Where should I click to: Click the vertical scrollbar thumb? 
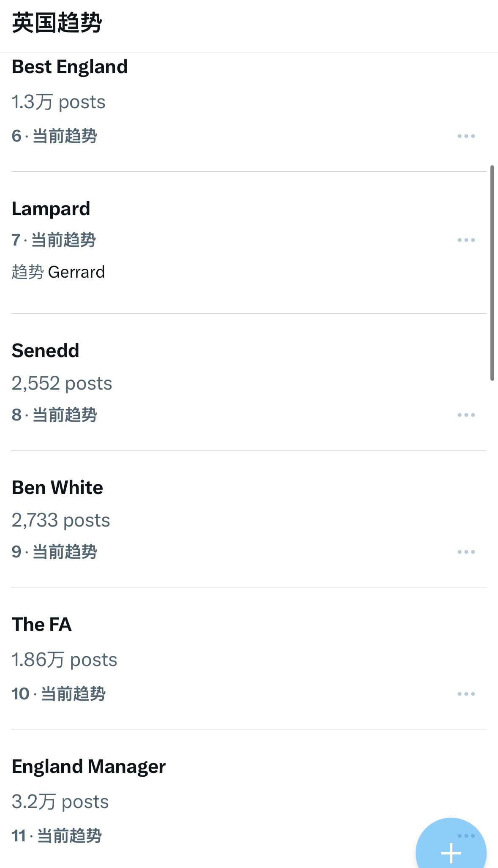coord(492,273)
